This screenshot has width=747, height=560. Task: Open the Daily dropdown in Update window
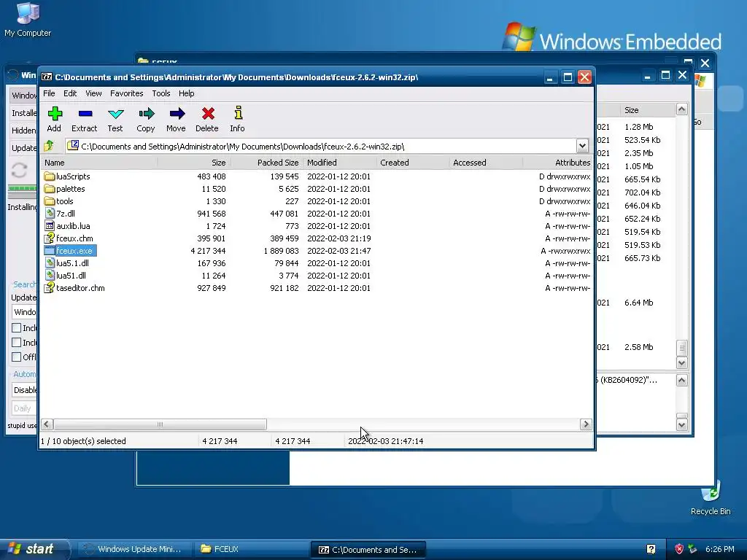[24, 408]
